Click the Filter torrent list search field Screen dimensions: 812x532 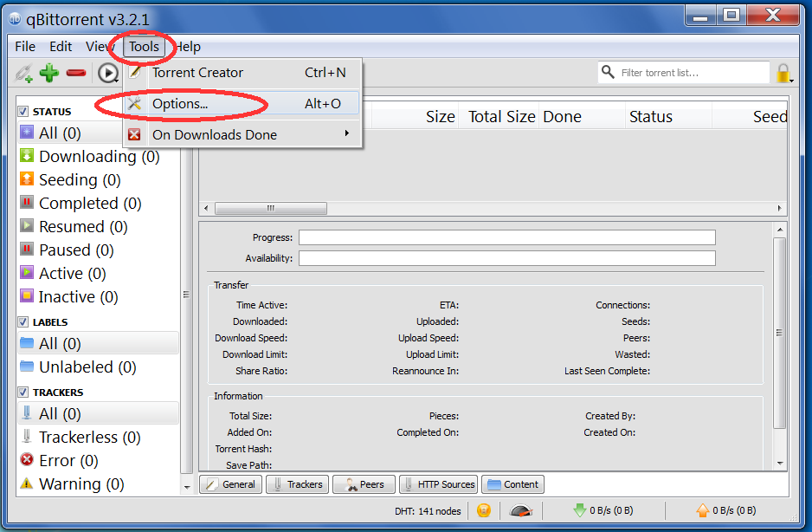(x=684, y=73)
